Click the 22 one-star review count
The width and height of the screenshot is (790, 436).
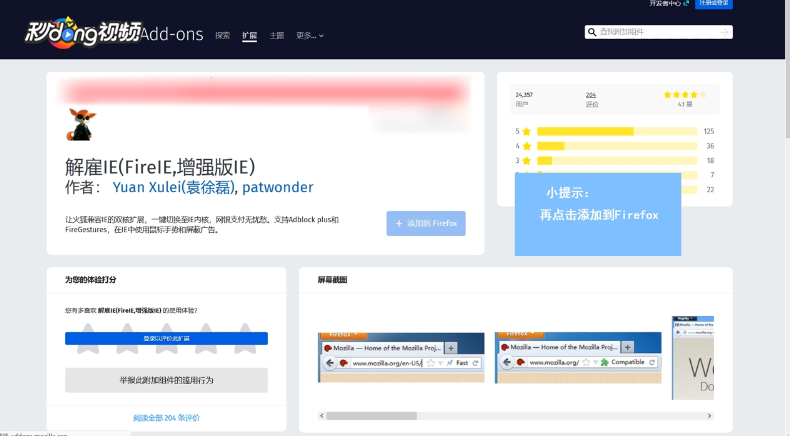point(710,190)
